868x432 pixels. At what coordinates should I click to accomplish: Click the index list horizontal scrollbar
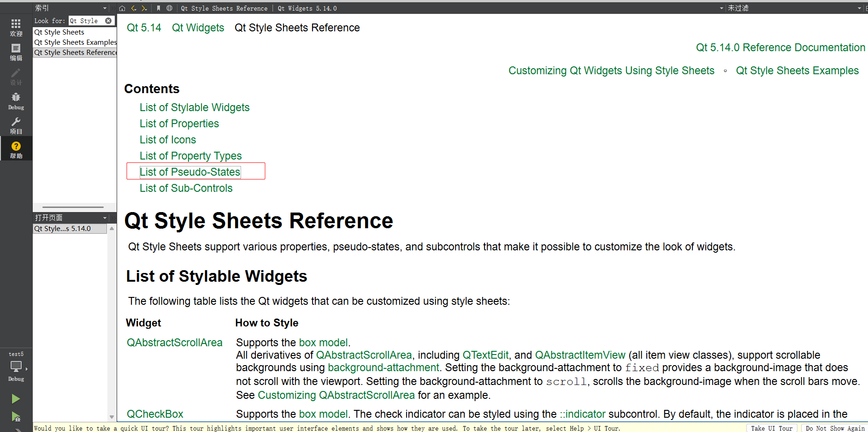coord(73,207)
